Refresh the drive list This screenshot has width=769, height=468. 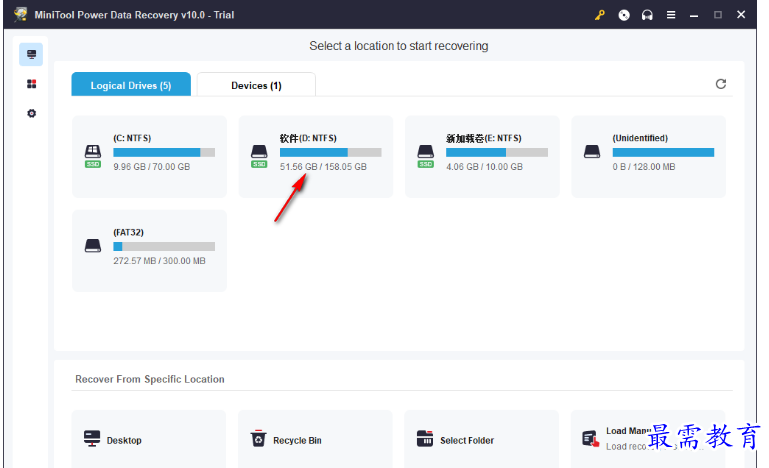tap(720, 84)
